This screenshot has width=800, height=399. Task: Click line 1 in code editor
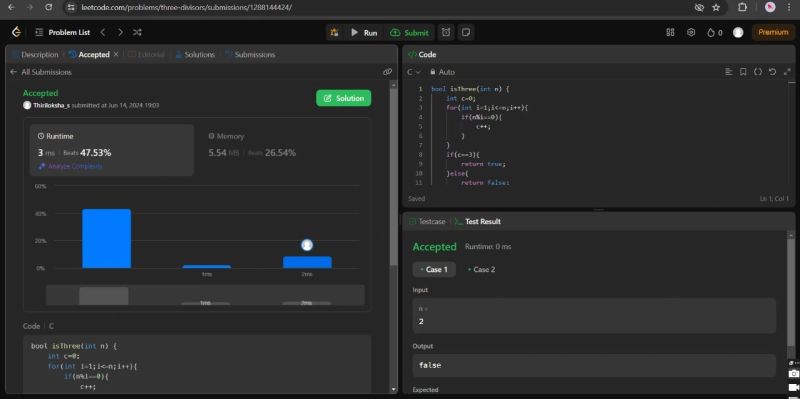point(470,89)
